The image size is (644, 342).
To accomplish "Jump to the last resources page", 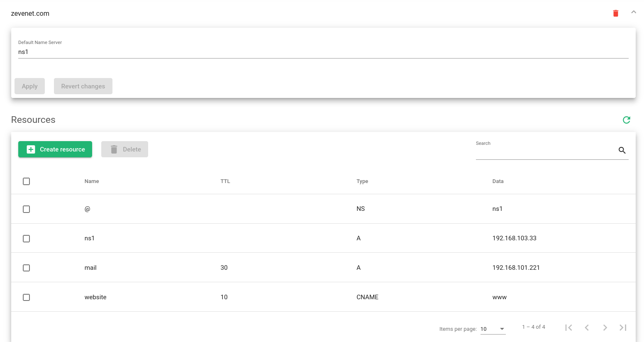I will click(x=623, y=327).
